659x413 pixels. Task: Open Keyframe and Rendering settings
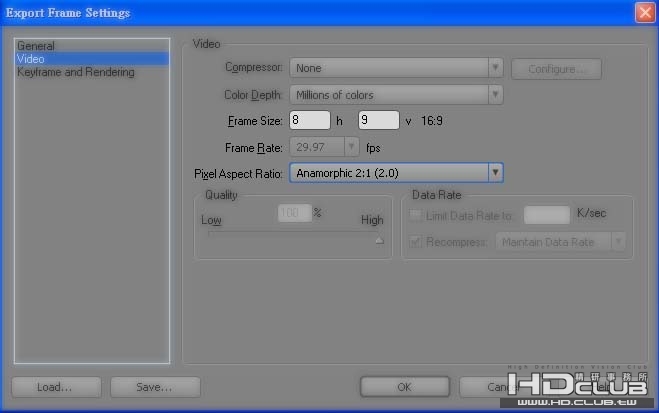(92, 72)
